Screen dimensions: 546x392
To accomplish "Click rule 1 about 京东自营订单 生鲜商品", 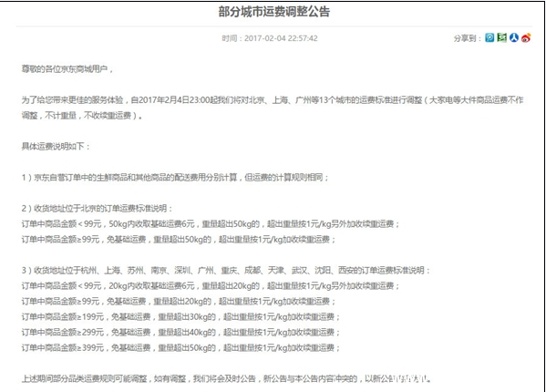I will (x=175, y=178).
